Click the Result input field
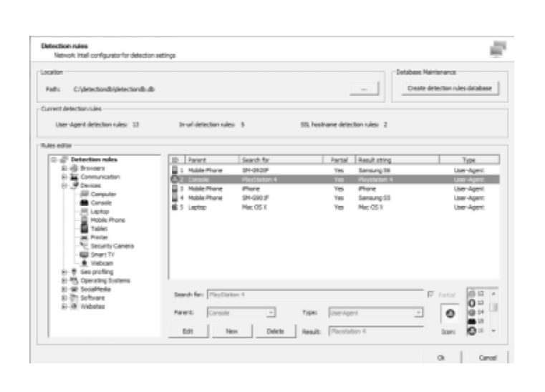Viewport: 545px width, 392px height. click(x=376, y=331)
